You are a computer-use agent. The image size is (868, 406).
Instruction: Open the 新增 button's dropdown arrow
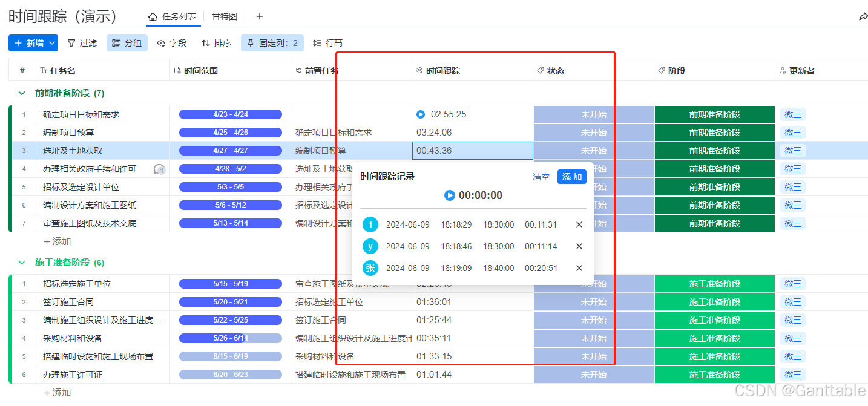click(x=51, y=43)
